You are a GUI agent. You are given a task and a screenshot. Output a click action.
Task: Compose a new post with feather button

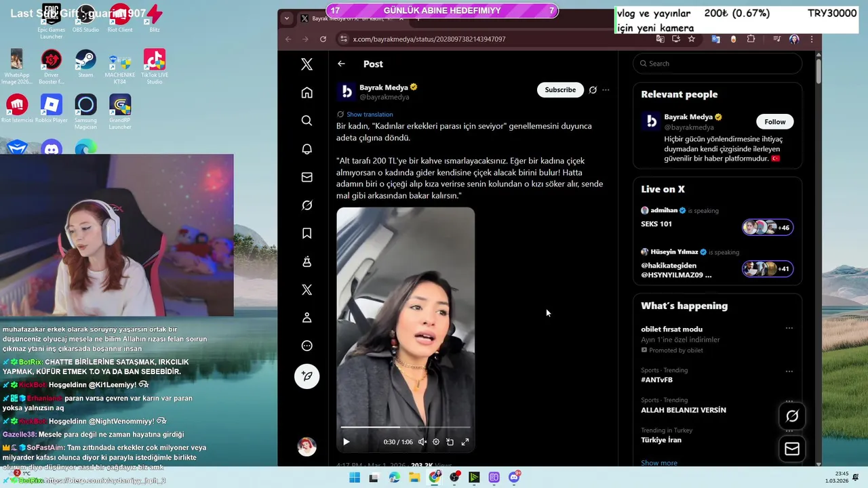pyautogui.click(x=307, y=376)
